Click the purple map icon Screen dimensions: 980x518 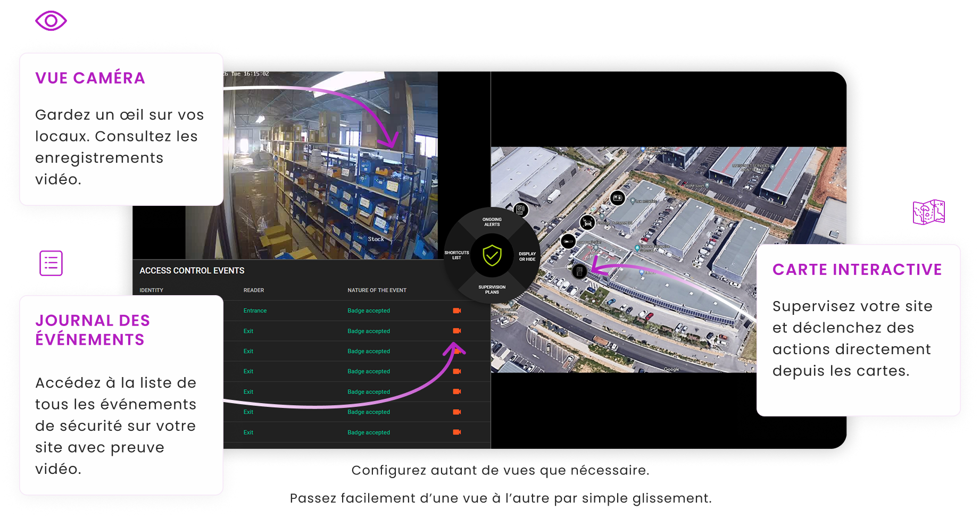click(928, 212)
